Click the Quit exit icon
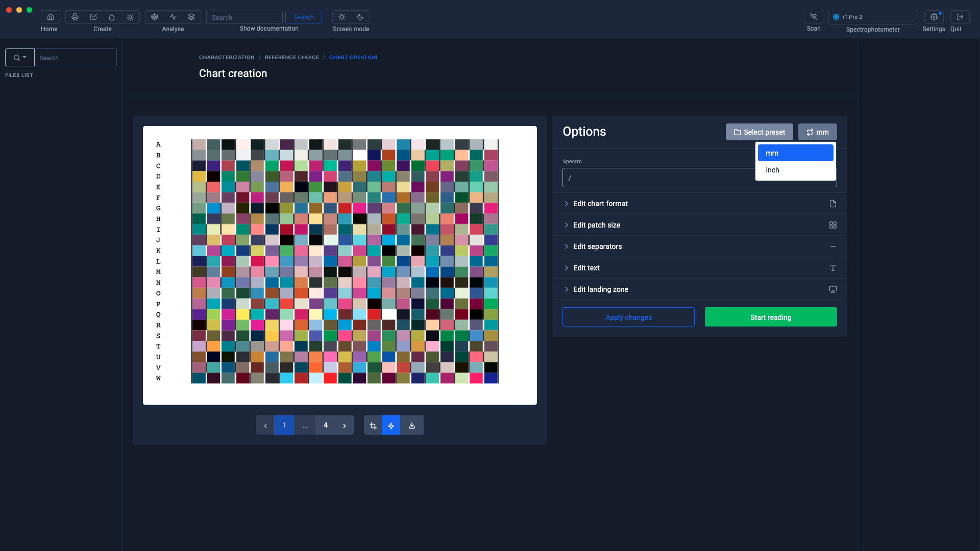Screen dimensions: 980x551 coord(960,17)
